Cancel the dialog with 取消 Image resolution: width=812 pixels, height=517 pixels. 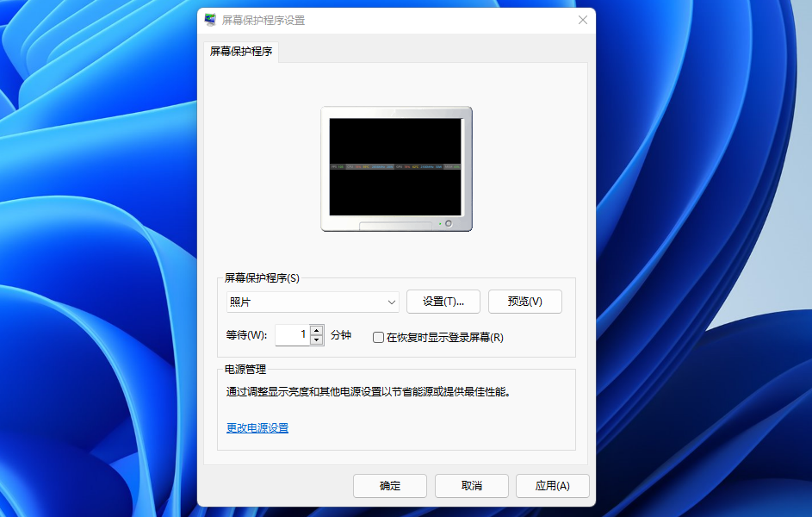coord(471,485)
